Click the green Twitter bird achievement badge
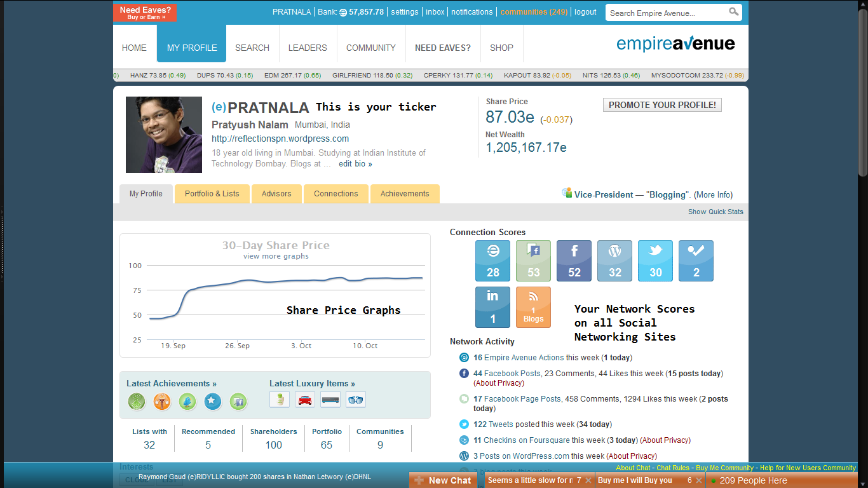Viewport: 868px width, 488px height. point(187,402)
